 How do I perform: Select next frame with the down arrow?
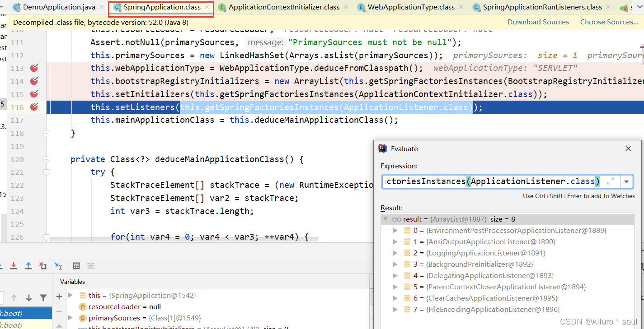[29, 297]
